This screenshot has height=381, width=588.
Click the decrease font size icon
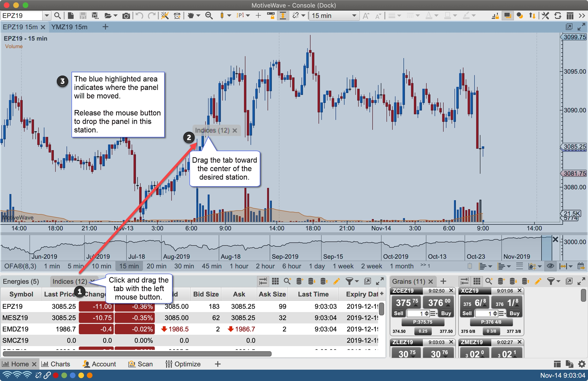[x=378, y=16]
